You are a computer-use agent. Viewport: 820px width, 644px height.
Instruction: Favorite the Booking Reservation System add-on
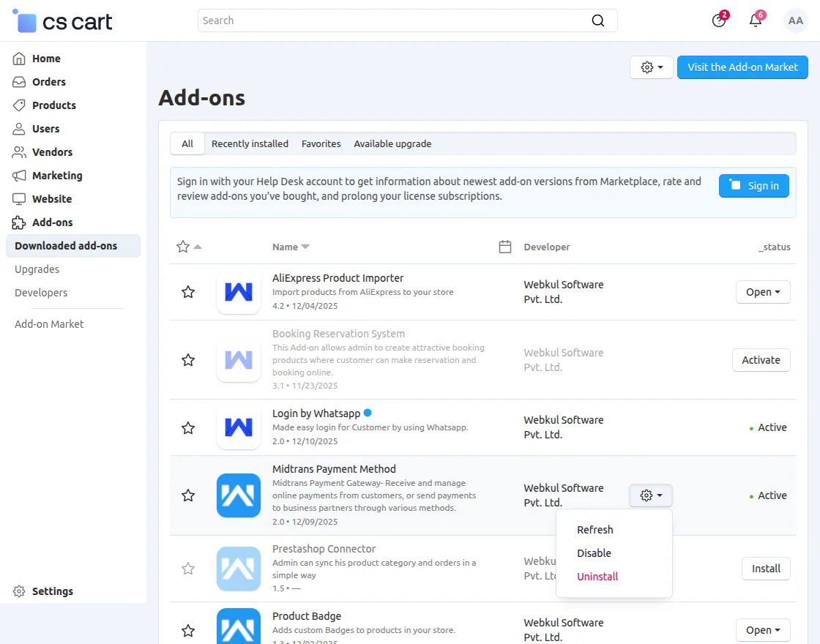click(x=188, y=359)
